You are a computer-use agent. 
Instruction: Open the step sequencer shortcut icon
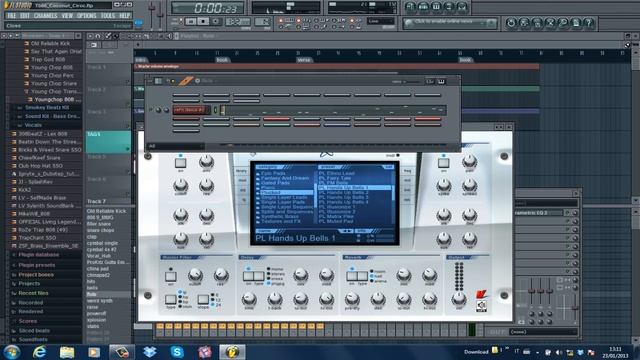point(423,7)
